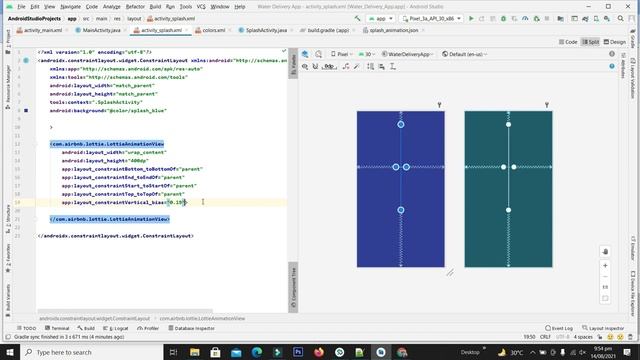This screenshot has height=360, width=640.
Task: Open Firefox from the taskbar
Action: click(319, 352)
